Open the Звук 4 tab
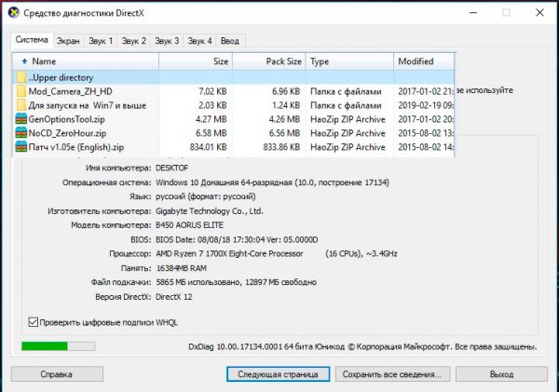The height and width of the screenshot is (392, 559). click(x=199, y=41)
